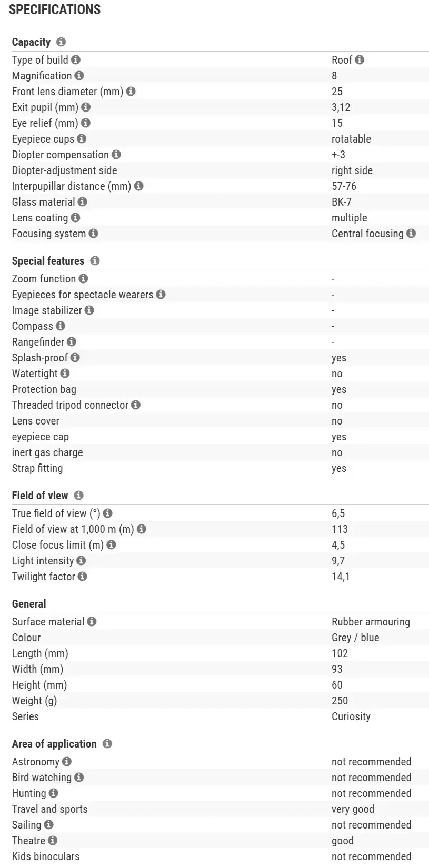Show info for Special features heading
This screenshot has height=868, width=429.
95,260
